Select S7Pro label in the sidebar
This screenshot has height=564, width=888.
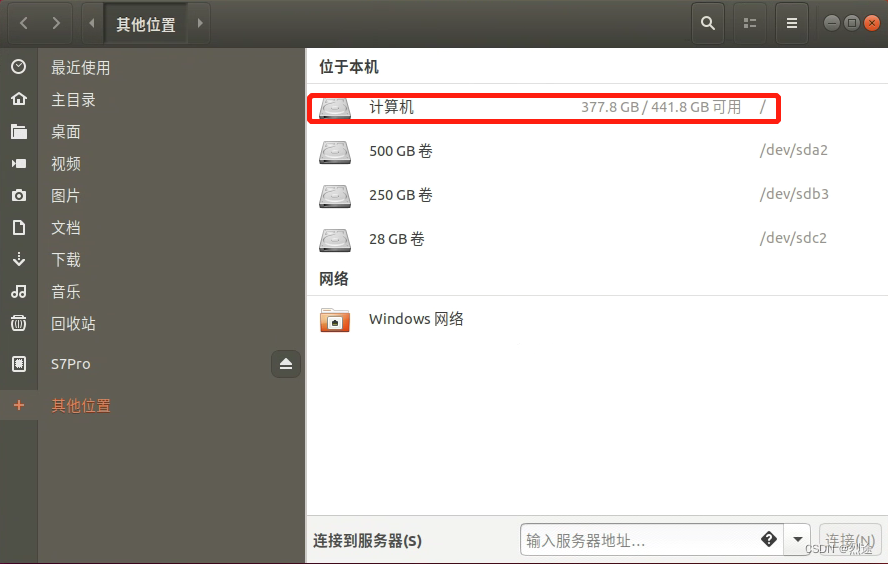point(71,364)
